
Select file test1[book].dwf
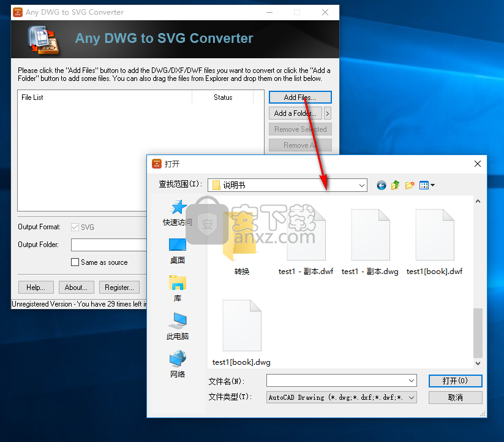pyautogui.click(x=434, y=242)
